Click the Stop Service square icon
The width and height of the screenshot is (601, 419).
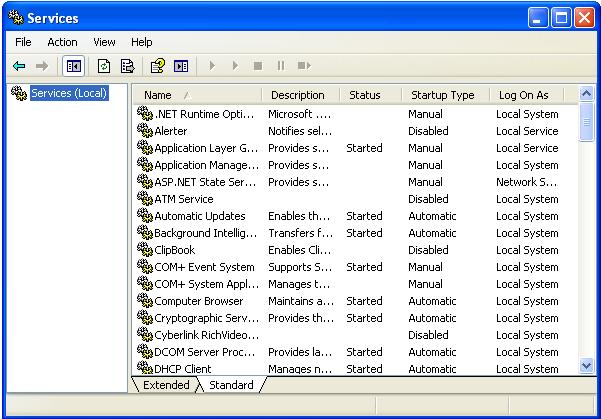pyautogui.click(x=258, y=66)
